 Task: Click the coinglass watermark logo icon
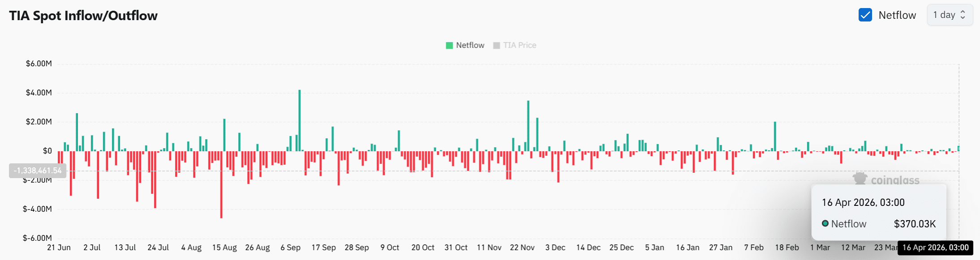point(860,179)
